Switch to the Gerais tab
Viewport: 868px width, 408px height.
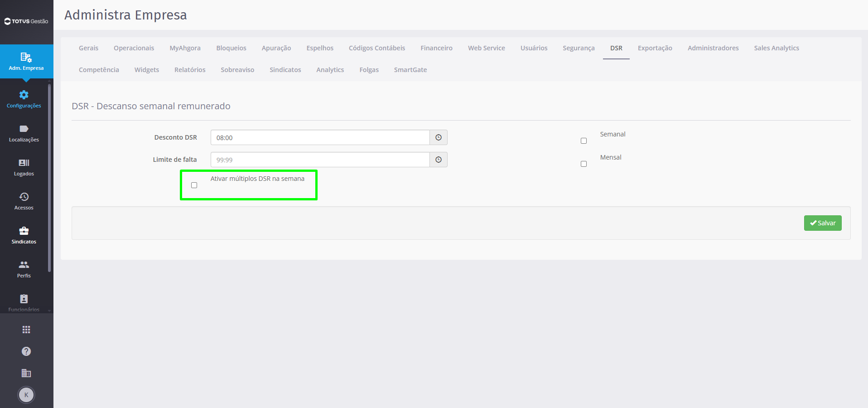pyautogui.click(x=88, y=48)
